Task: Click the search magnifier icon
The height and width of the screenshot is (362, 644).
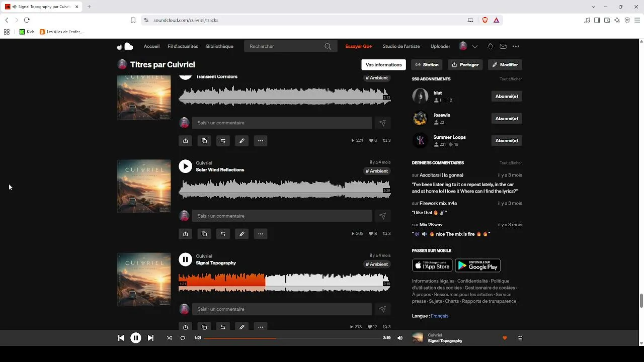Action: click(x=328, y=46)
